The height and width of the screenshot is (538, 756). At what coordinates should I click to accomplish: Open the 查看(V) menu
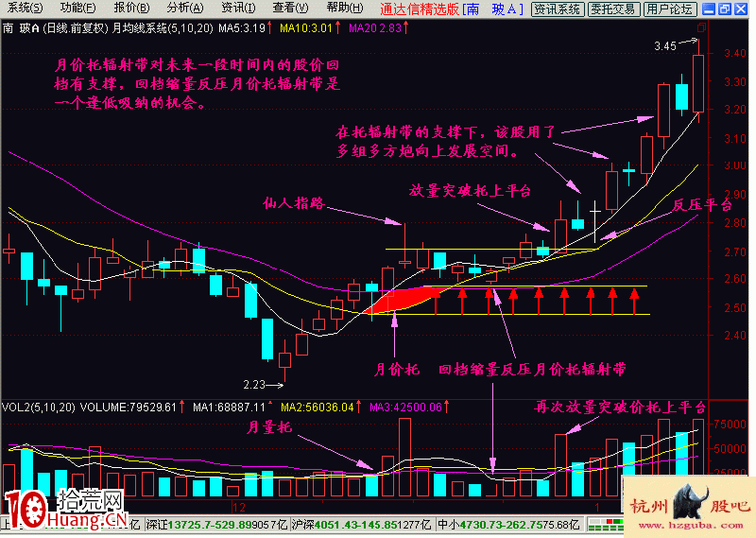(290, 8)
